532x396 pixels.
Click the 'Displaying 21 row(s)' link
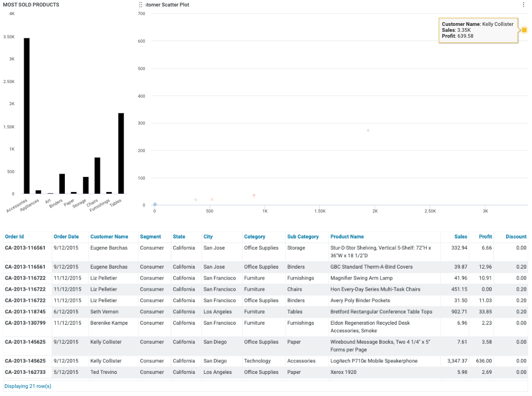pos(28,386)
